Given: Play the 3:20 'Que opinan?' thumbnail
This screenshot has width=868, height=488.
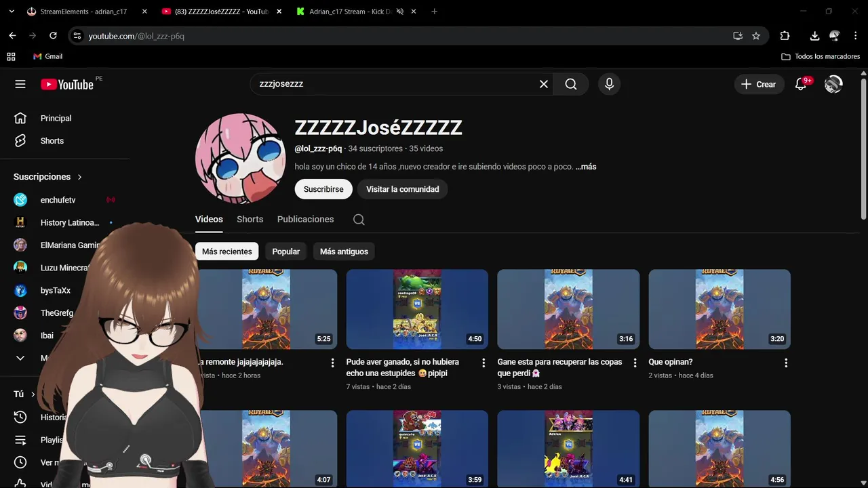Looking at the screenshot, I should coord(719,309).
